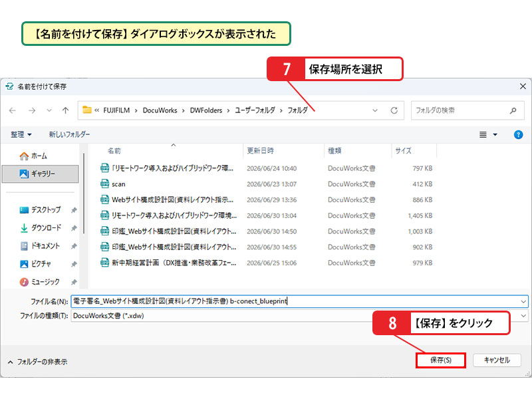Open ドキュメント in navigation pane
Image resolution: width=532 pixels, height=399 pixels.
coord(40,246)
